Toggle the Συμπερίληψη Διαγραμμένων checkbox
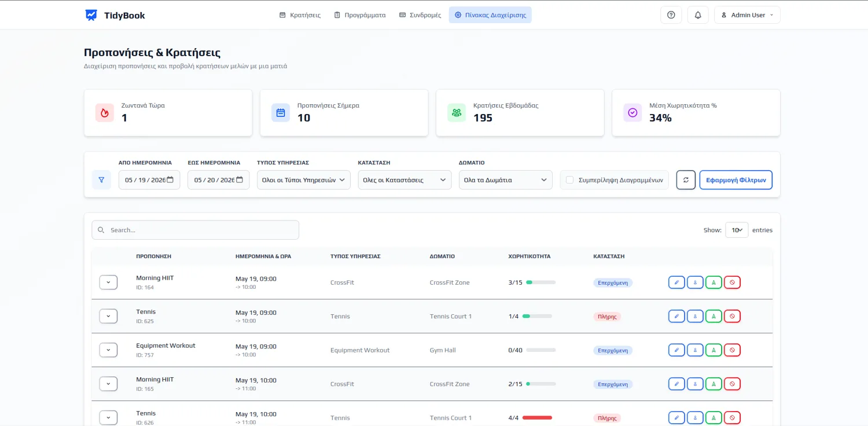Viewport: 868px width, 426px height. [x=569, y=180]
